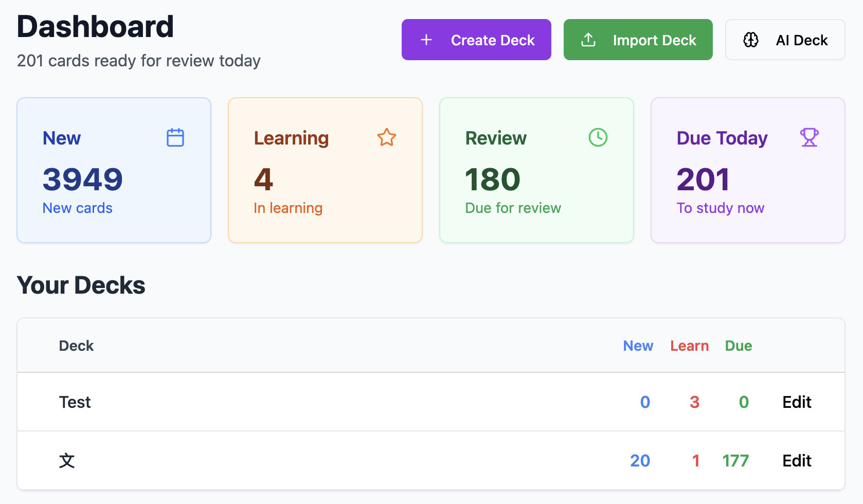The width and height of the screenshot is (863, 504).
Task: Open the Due Today stat card
Action: 747,170
